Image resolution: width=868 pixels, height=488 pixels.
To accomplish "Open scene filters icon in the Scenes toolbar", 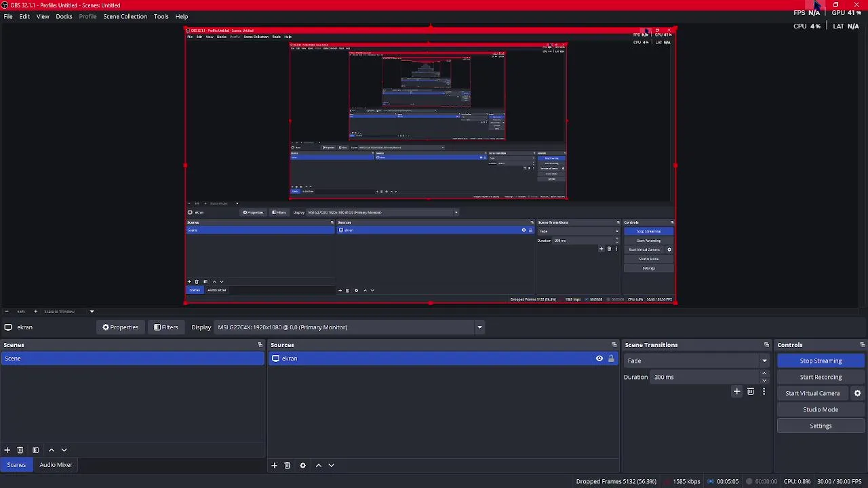I will click(36, 450).
